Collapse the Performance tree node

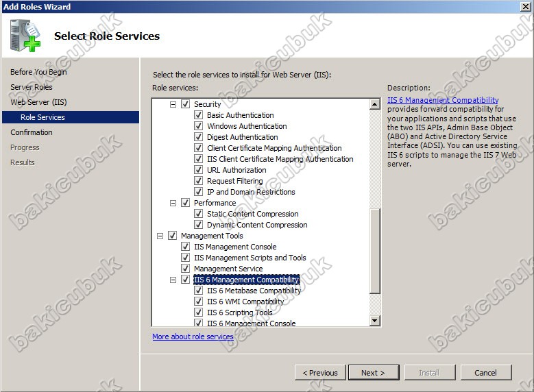click(x=173, y=203)
